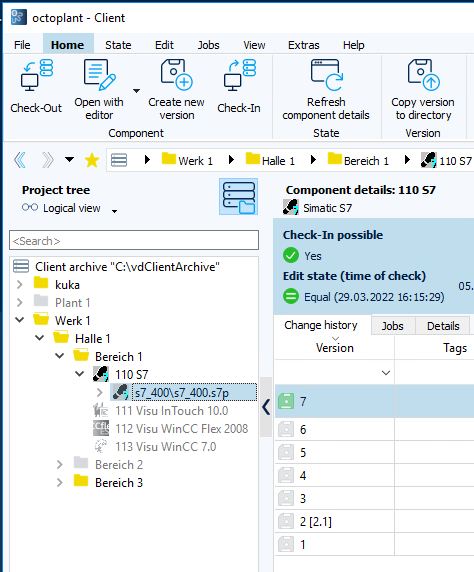
Task: Click the 111 Visu InTouch icon
Action: tap(101, 410)
